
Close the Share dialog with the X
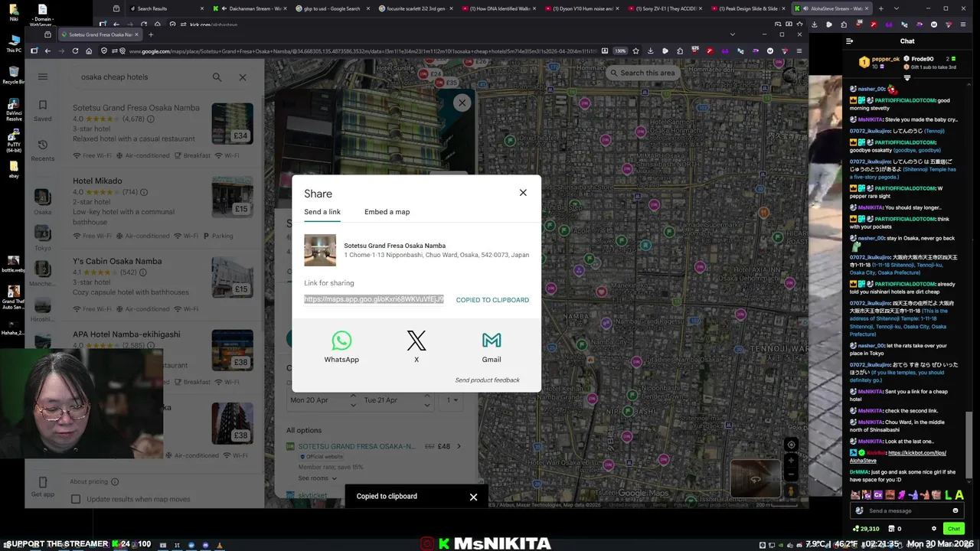coord(523,193)
